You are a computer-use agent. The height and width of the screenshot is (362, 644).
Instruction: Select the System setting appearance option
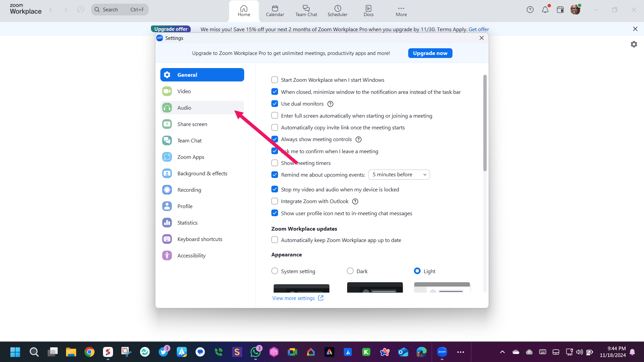[275, 271]
